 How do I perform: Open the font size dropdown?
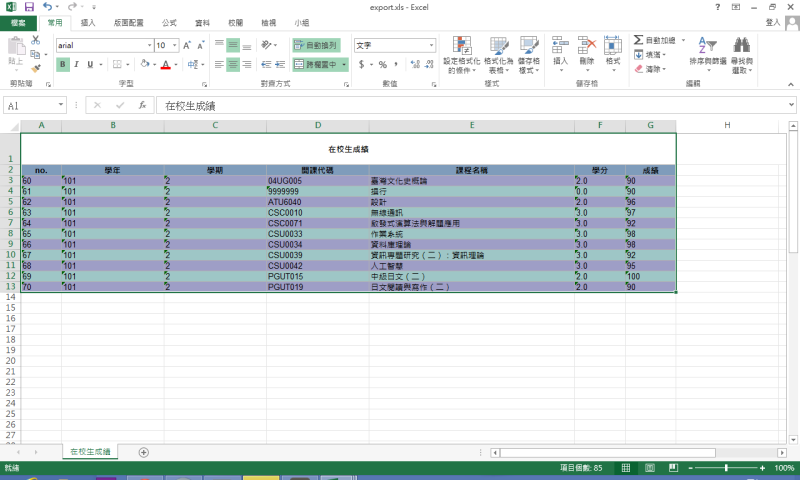coord(175,45)
